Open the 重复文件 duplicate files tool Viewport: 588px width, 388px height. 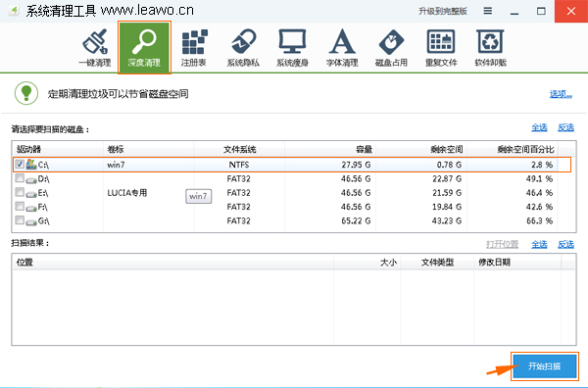tap(441, 47)
